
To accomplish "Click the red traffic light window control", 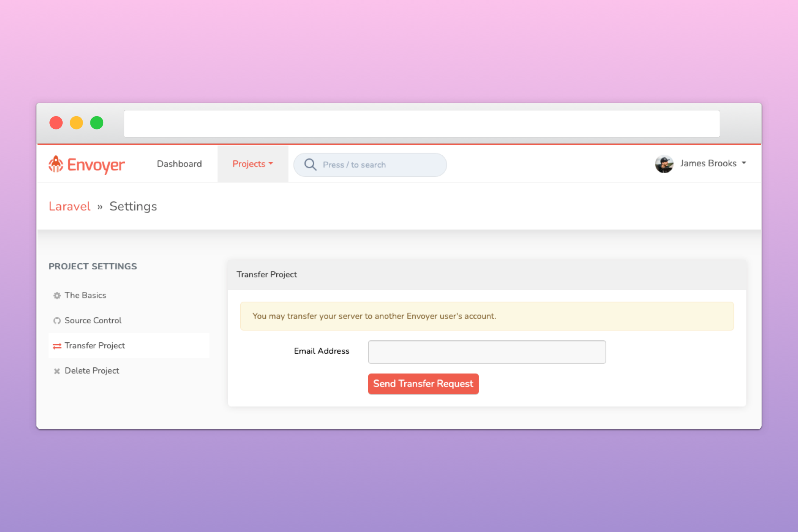I will 56,122.
